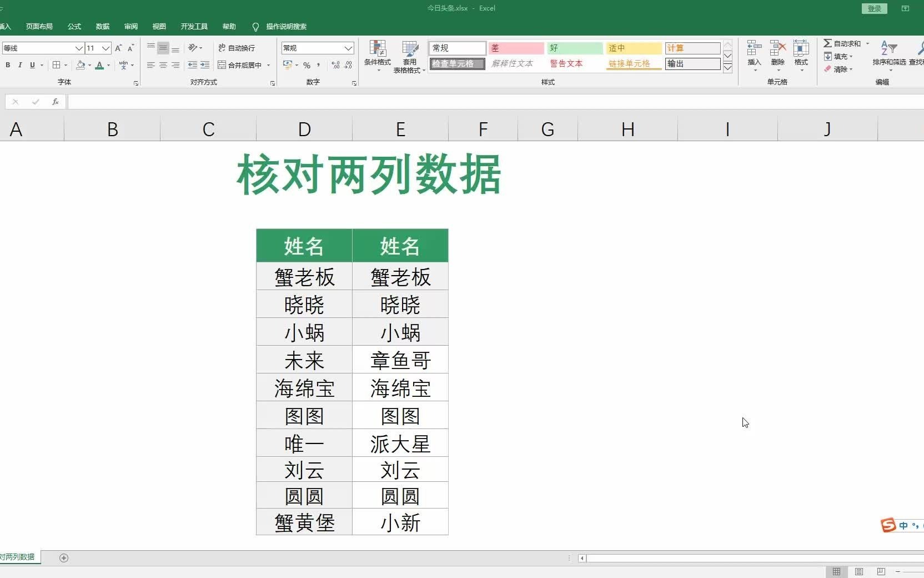Toggle 自动换行 wrap text
This screenshot has height=578, width=924.
pyautogui.click(x=237, y=48)
